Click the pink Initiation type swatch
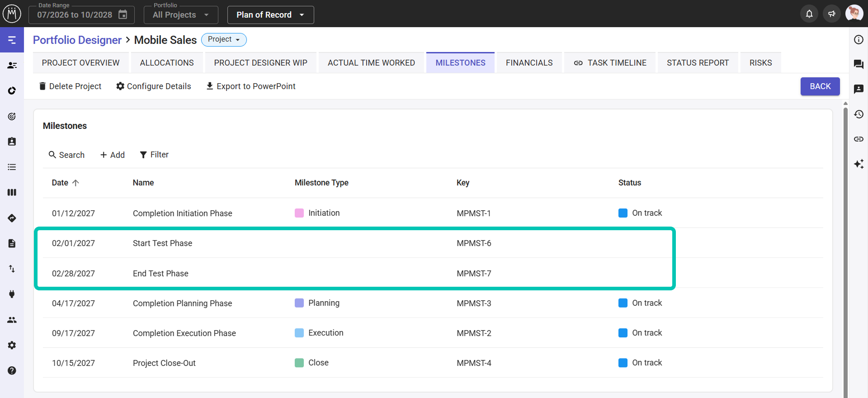Screen dimensions: 868x398 [x=299, y=213]
